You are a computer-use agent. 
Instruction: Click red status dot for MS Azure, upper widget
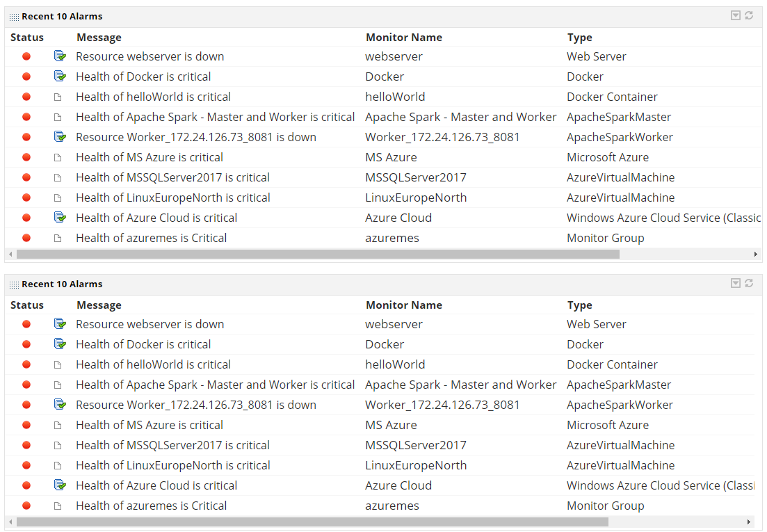[26, 157]
